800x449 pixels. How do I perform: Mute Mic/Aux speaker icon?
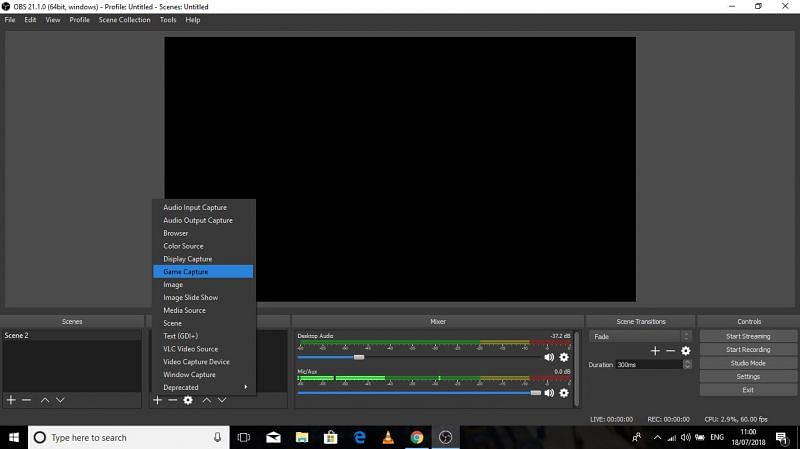pos(549,393)
